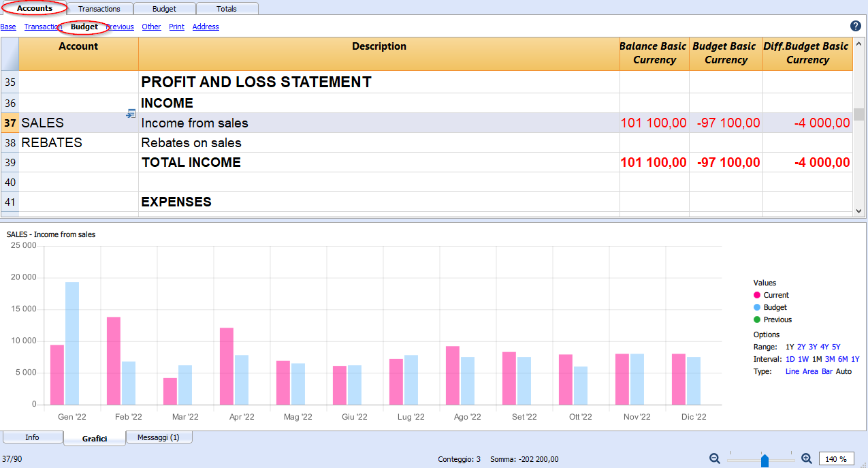868x468 pixels.
Task: Zoom out with the magnifier minus icon
Action: pyautogui.click(x=715, y=458)
